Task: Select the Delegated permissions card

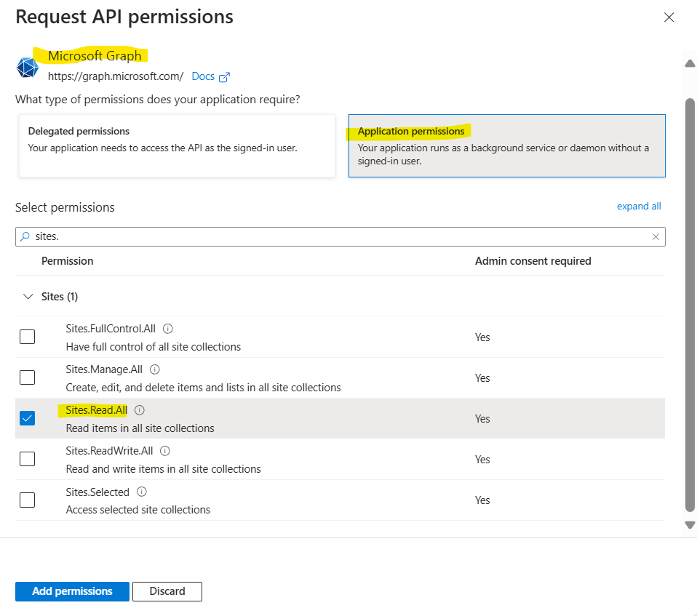Action: coord(177,145)
